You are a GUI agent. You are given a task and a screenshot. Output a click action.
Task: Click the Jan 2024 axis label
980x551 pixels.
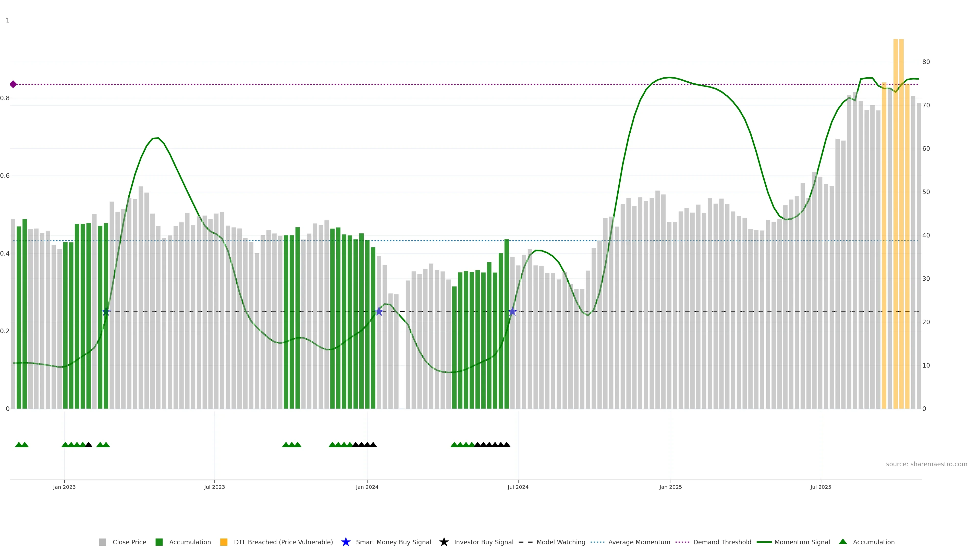(367, 487)
